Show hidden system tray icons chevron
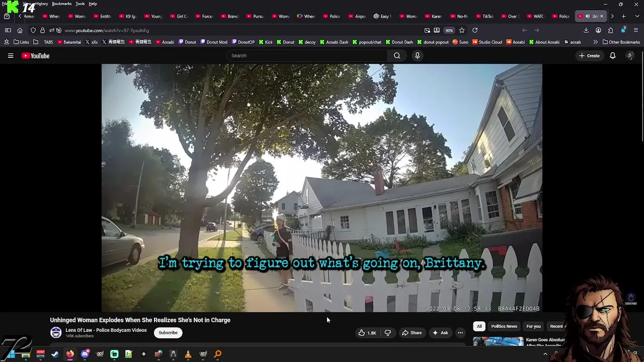 click(x=545, y=354)
